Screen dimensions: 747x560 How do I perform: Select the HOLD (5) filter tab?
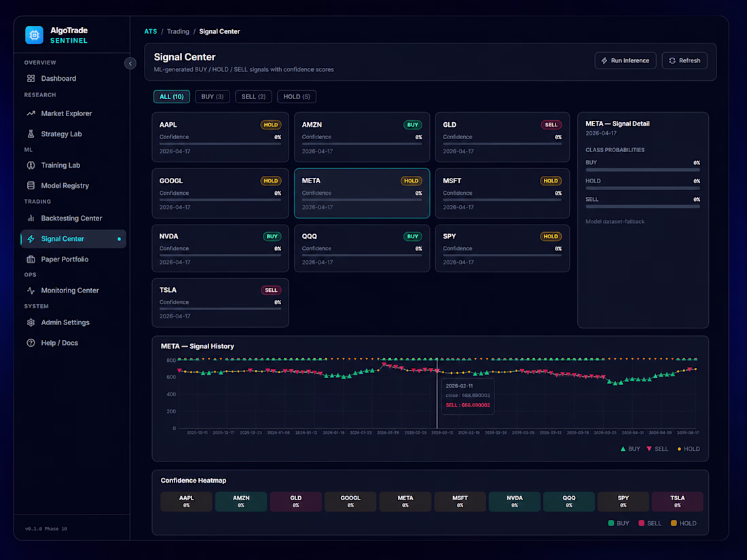point(296,96)
